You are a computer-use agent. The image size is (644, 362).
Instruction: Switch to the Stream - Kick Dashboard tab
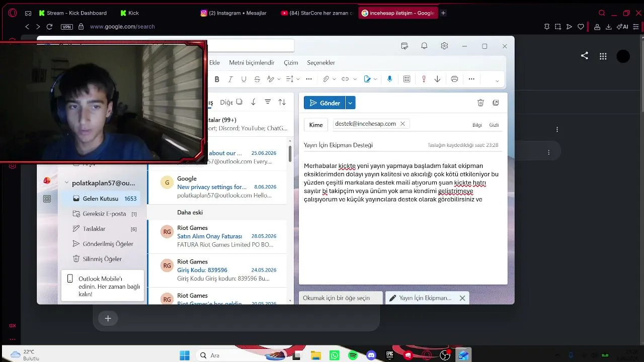pos(73,13)
